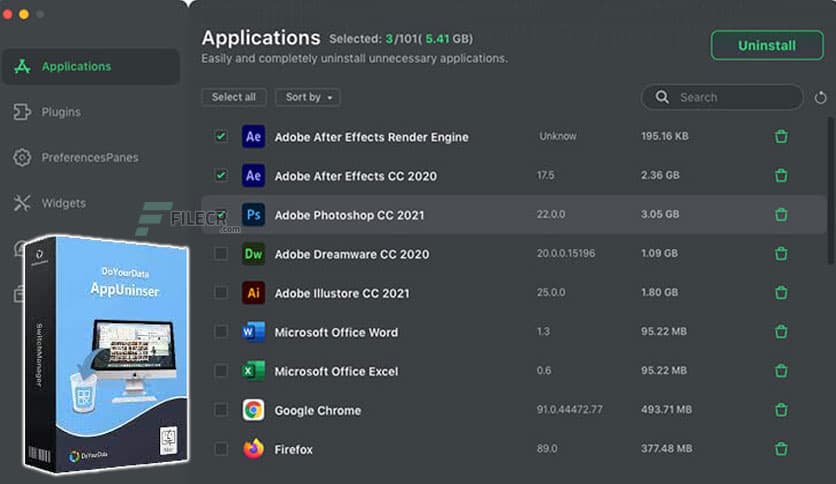Select the Adobe After Effects Render Engine name
Viewport: 836px width, 484px height.
372,137
